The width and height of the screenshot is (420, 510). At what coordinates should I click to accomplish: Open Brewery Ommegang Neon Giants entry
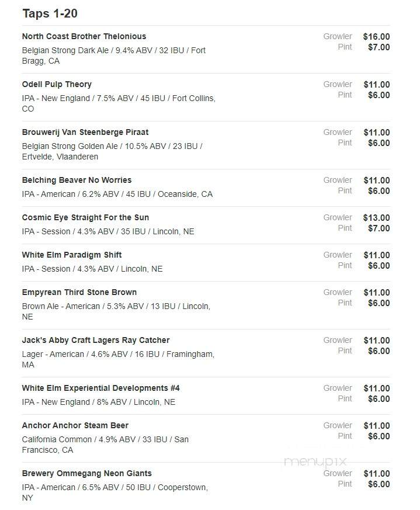[x=86, y=473]
